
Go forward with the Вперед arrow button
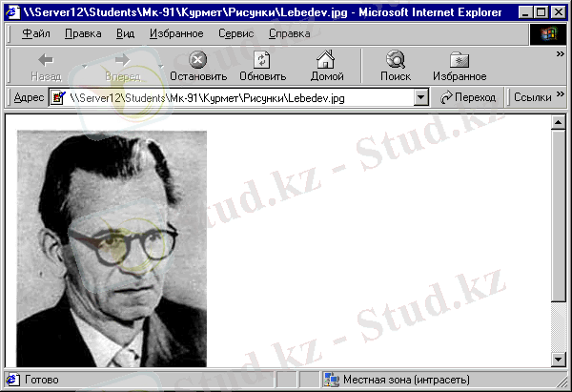coord(123,67)
